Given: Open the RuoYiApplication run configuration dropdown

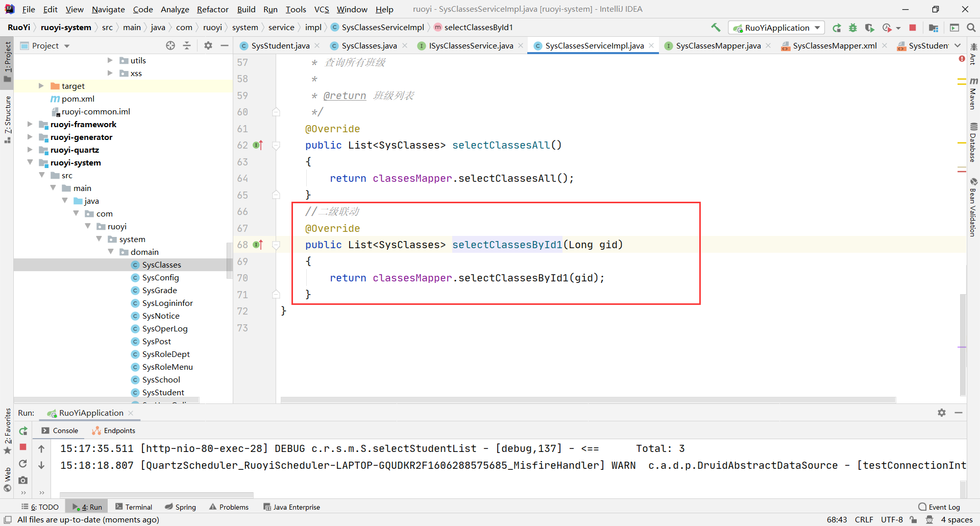Looking at the screenshot, I should [776, 28].
